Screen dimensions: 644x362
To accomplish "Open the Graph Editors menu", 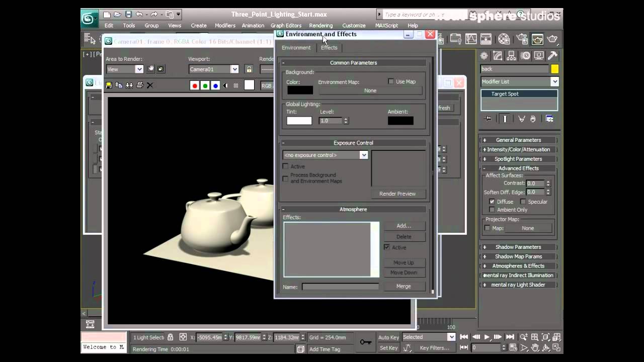I will [286, 25].
